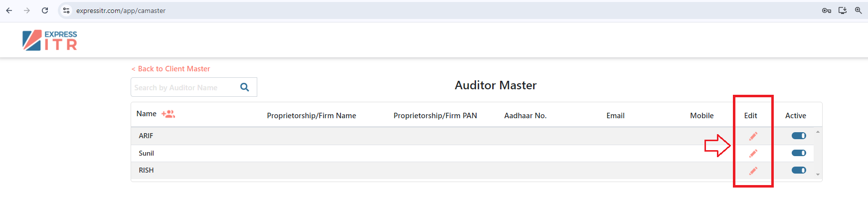Open the password key icon in address bar
Image resolution: width=868 pixels, height=209 pixels.
[x=827, y=10]
